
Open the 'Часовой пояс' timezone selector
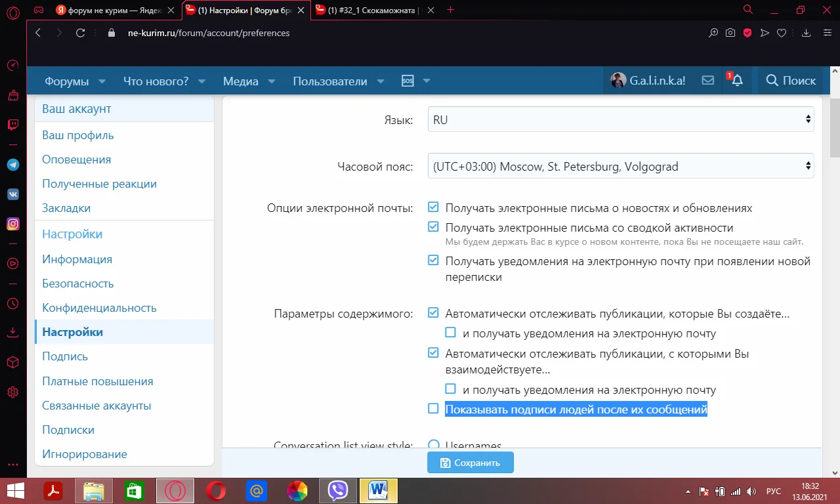pos(621,166)
